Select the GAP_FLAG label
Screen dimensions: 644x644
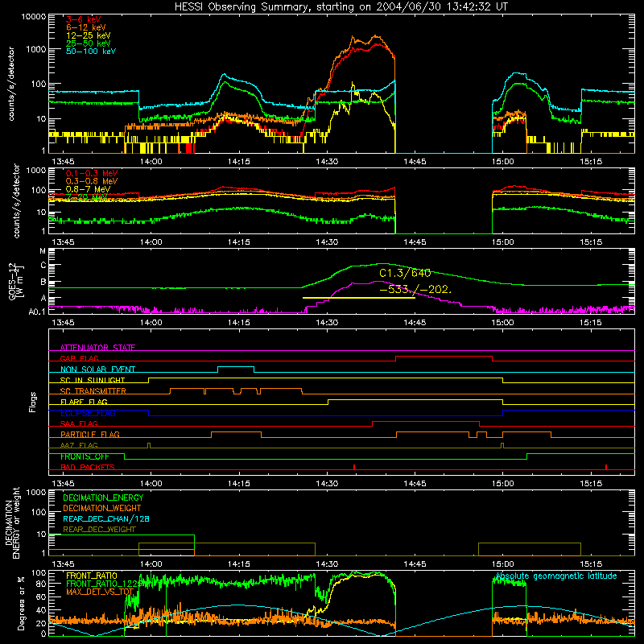(79, 358)
